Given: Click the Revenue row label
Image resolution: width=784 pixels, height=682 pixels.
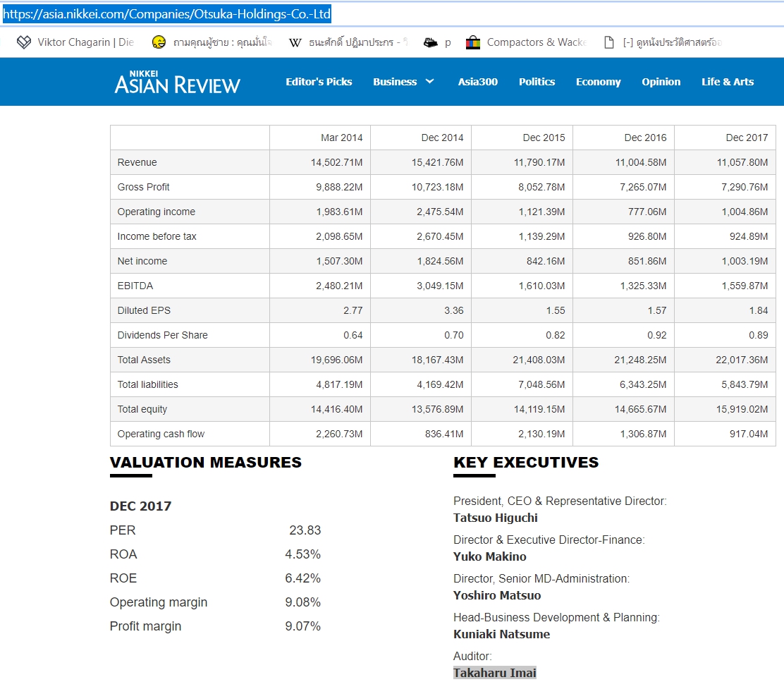Looking at the screenshot, I should pos(137,162).
